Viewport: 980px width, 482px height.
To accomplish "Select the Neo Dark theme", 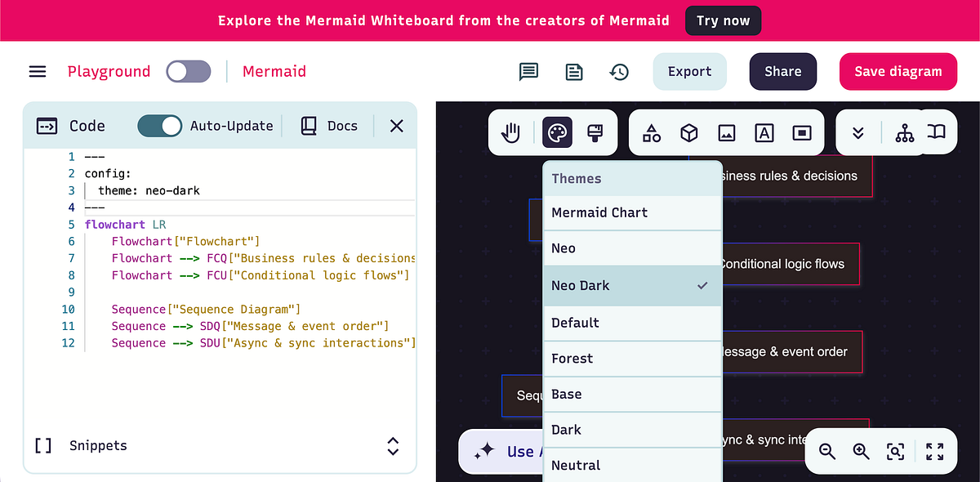I will 632,286.
